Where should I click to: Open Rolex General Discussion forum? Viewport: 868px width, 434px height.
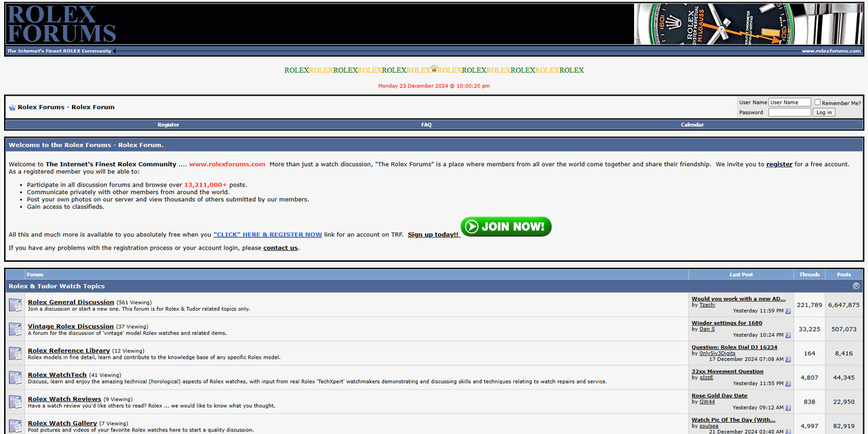coord(71,302)
